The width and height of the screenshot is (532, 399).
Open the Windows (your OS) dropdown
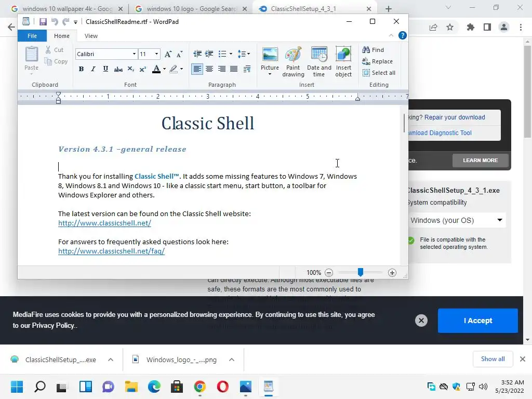(x=456, y=220)
